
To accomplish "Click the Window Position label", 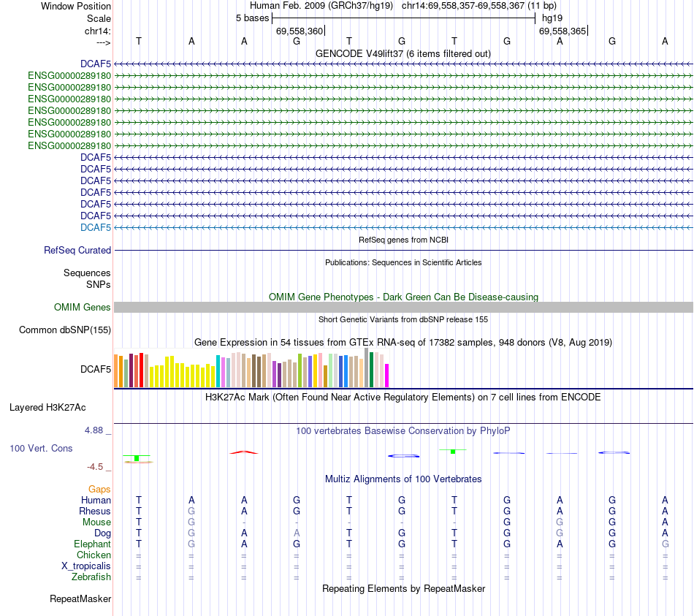I will tap(76, 6).
